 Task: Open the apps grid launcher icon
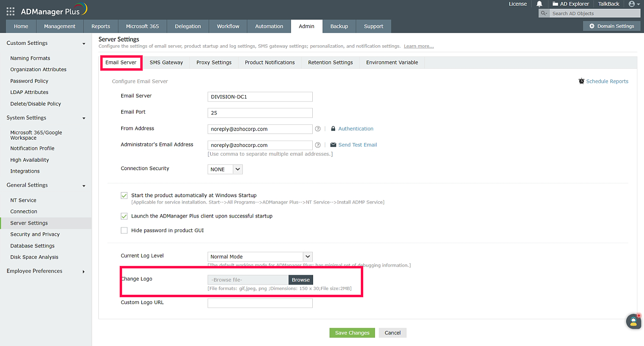[11, 11]
